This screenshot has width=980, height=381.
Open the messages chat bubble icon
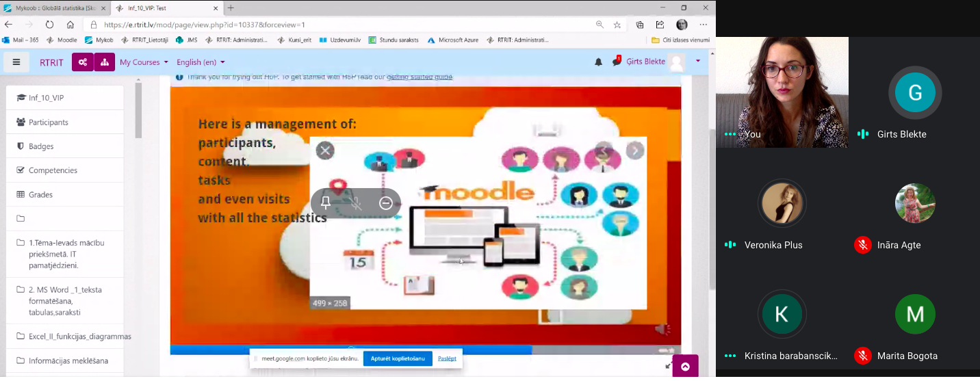click(617, 62)
